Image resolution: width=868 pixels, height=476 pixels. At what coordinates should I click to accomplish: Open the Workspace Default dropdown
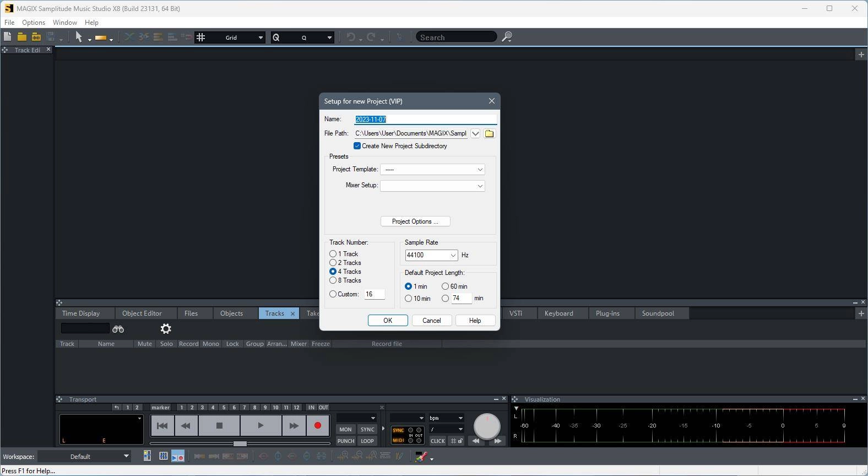point(84,456)
